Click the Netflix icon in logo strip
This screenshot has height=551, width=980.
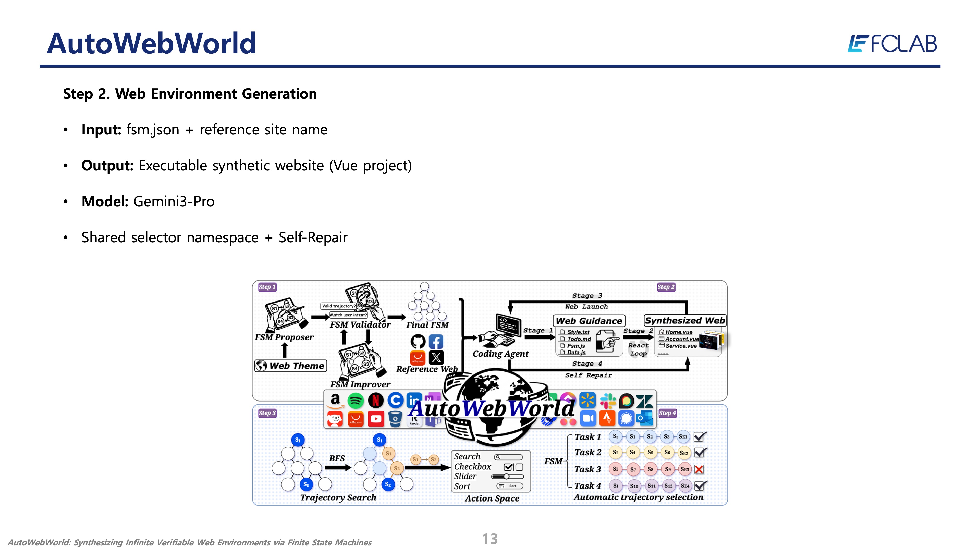click(375, 400)
